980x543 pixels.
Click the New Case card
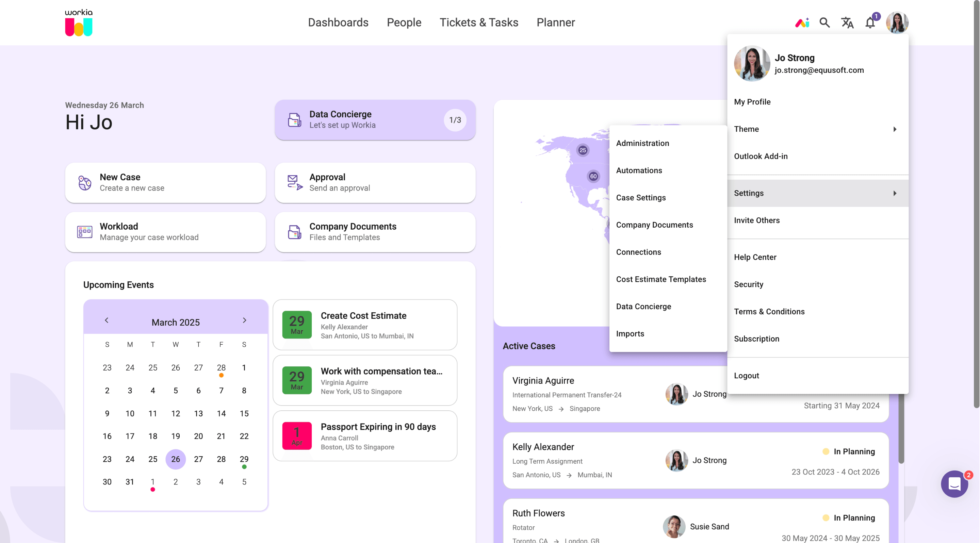[x=165, y=183]
